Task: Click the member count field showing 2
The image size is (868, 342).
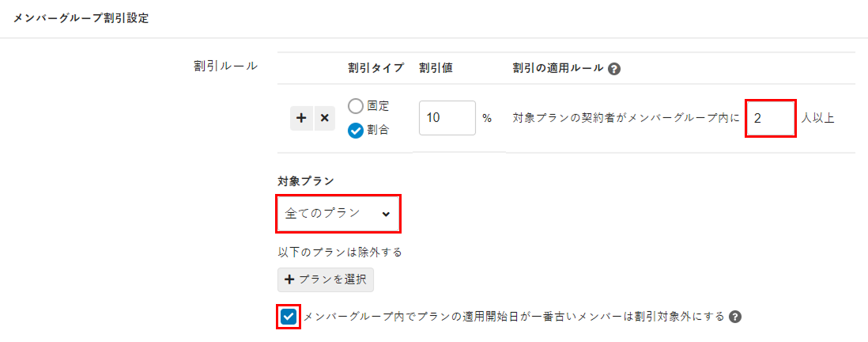Action: 770,118
